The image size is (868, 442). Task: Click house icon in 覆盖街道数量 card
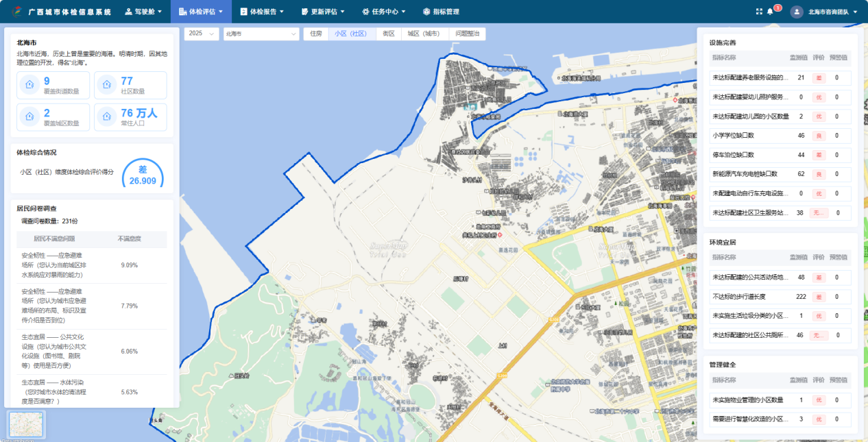[29, 85]
